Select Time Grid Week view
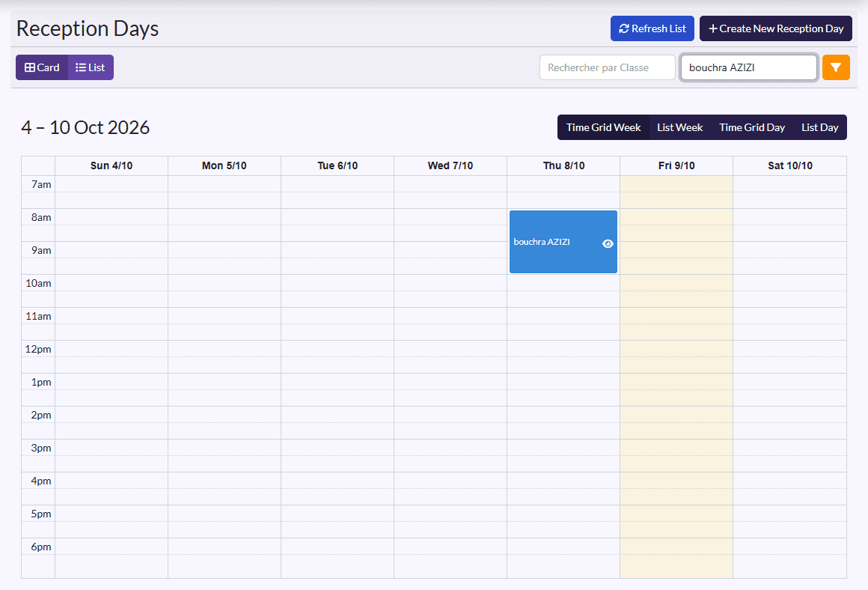The image size is (868, 590). point(603,127)
